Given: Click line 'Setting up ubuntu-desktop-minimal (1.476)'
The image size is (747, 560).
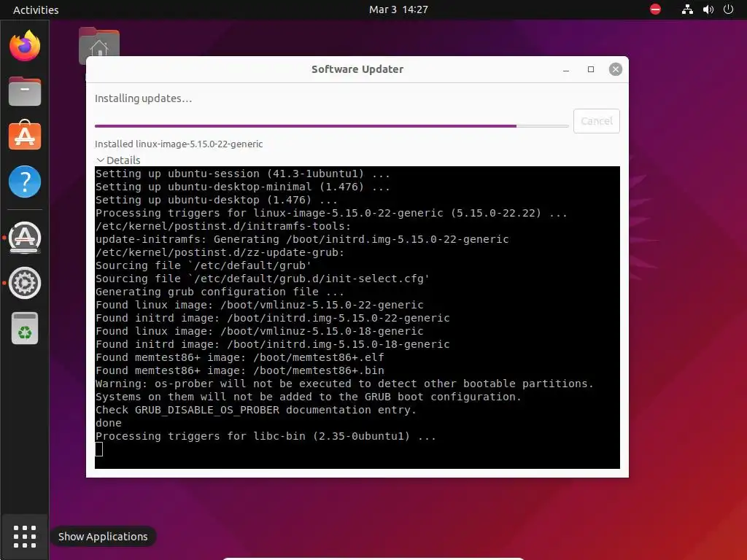Looking at the screenshot, I should click(x=242, y=187).
